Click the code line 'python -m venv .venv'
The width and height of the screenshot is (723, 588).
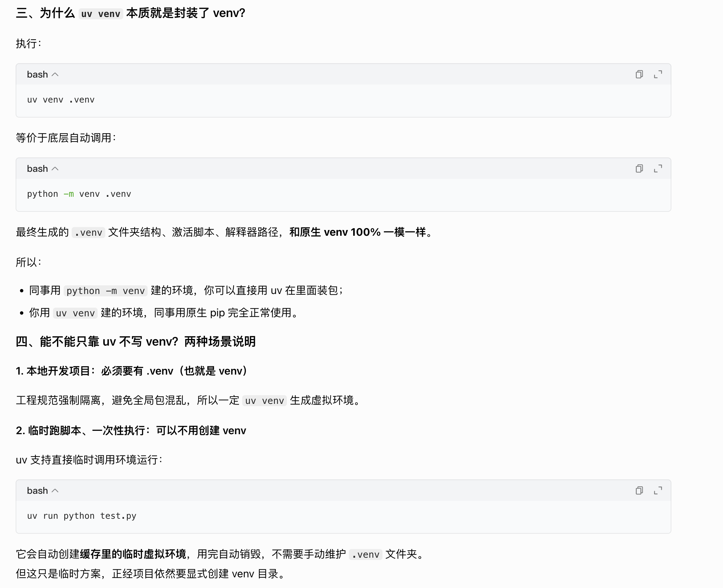[79, 194]
